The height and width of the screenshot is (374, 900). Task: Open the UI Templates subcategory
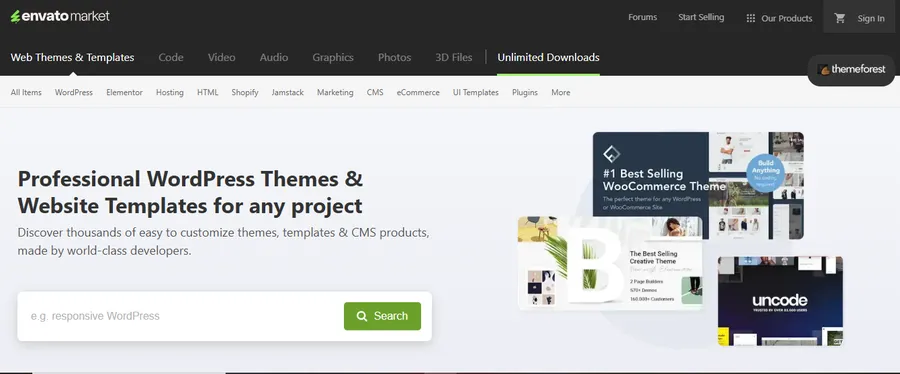tap(475, 92)
